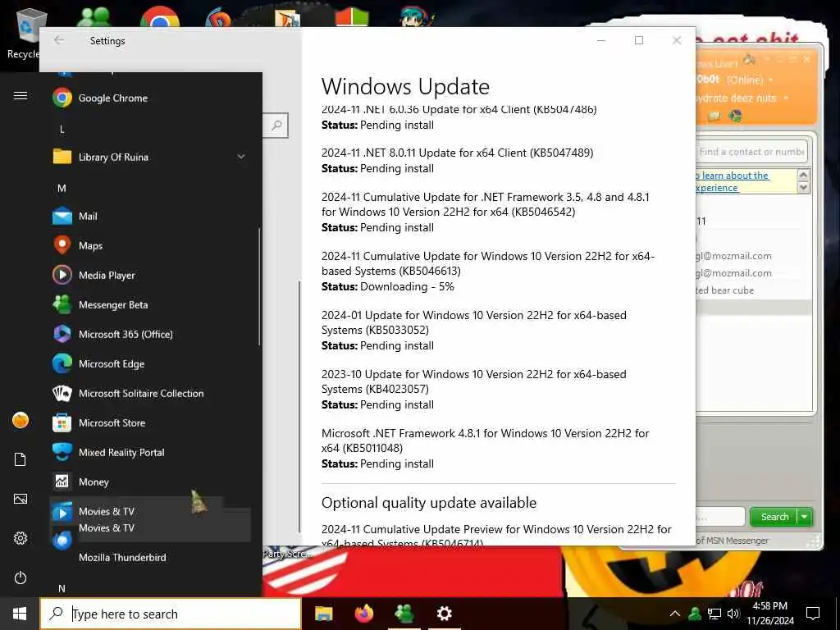Launch Mixed Reality Portal
This screenshot has width=840, height=630.
150,452
